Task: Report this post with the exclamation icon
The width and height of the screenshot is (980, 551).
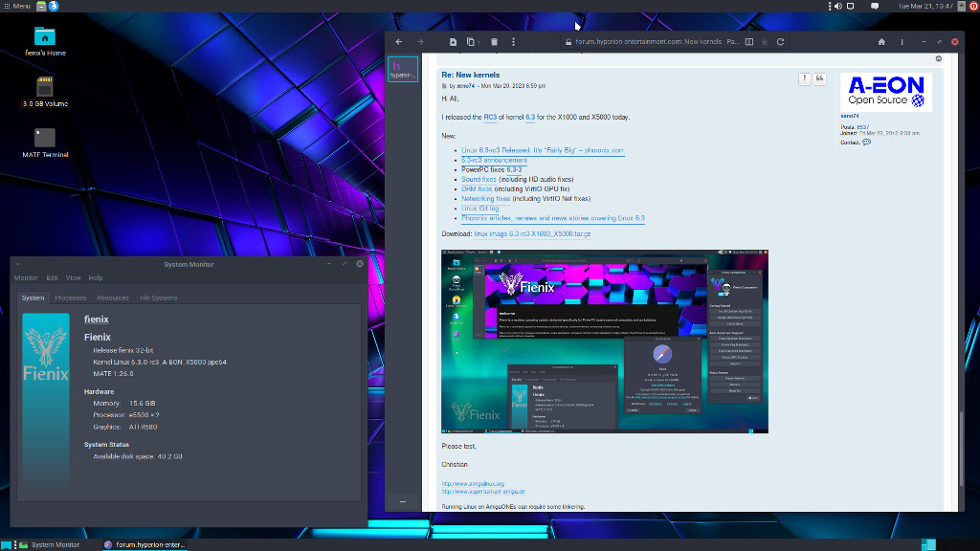Action: (x=804, y=78)
